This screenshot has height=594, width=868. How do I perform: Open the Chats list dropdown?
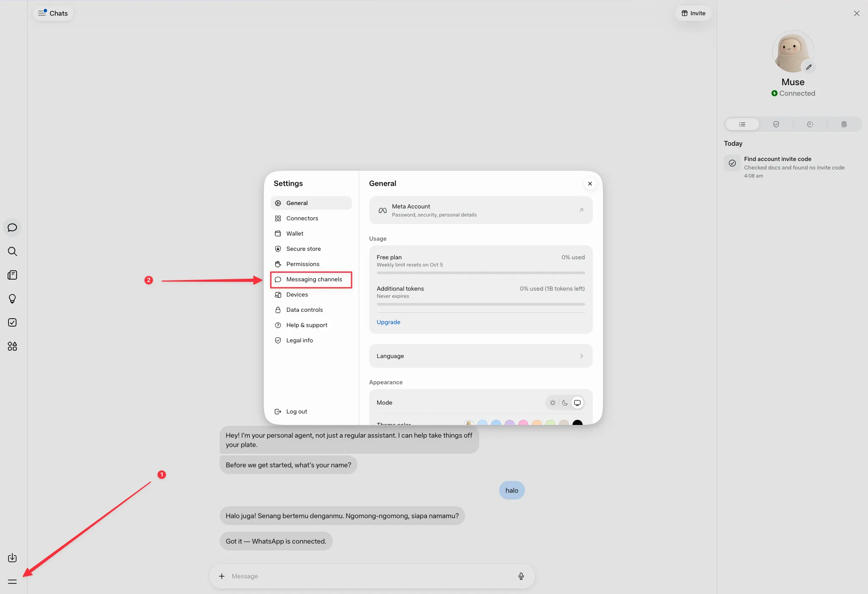pyautogui.click(x=53, y=13)
